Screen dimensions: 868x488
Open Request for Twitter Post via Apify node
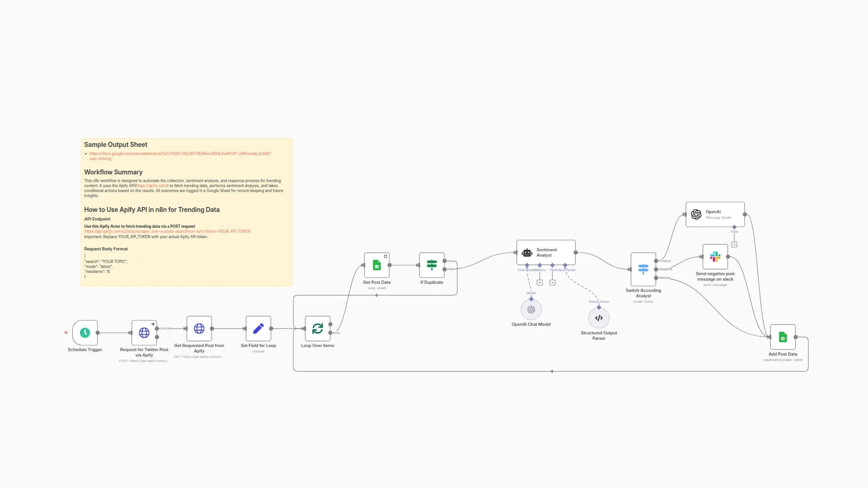click(x=144, y=333)
